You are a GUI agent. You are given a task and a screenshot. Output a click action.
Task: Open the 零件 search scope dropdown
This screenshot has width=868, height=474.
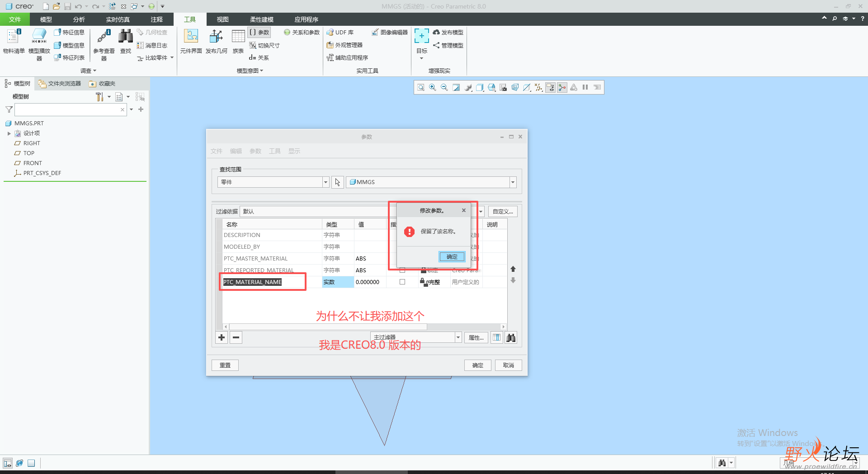(325, 182)
